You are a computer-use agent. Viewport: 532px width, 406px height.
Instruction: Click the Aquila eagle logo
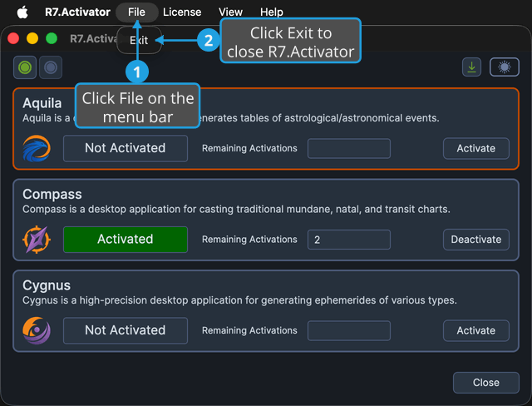coord(37,148)
